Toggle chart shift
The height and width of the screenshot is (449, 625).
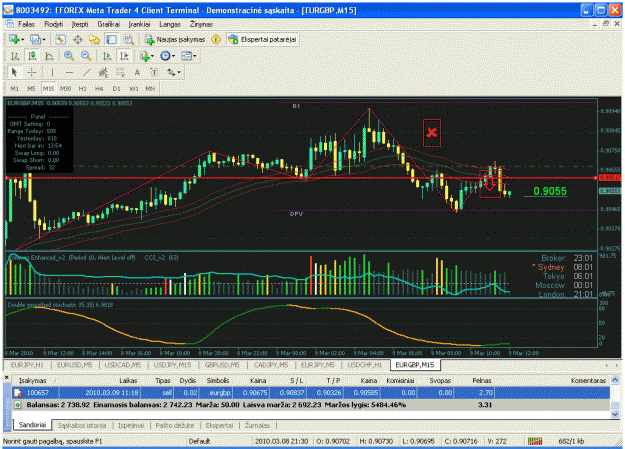pyautogui.click(x=124, y=56)
